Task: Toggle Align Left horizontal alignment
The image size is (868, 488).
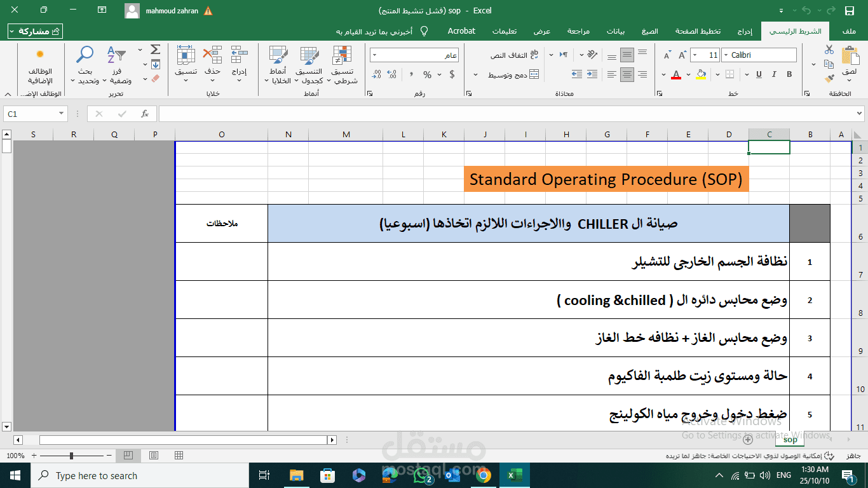Action: coord(611,74)
